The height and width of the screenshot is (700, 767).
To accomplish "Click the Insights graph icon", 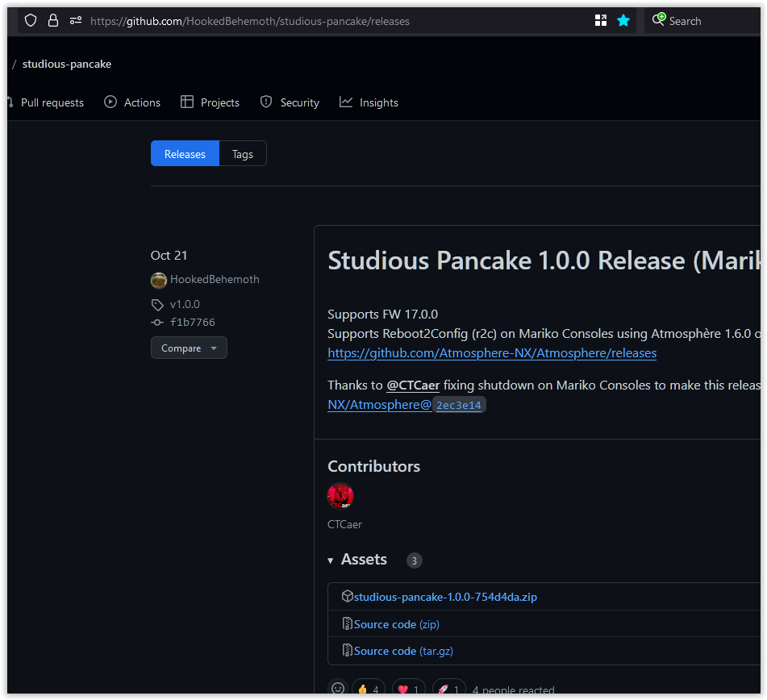I will (x=346, y=102).
